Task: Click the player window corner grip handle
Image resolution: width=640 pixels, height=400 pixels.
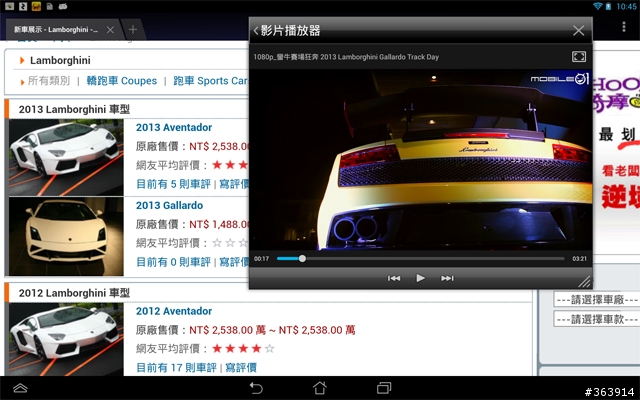Action: [584, 281]
